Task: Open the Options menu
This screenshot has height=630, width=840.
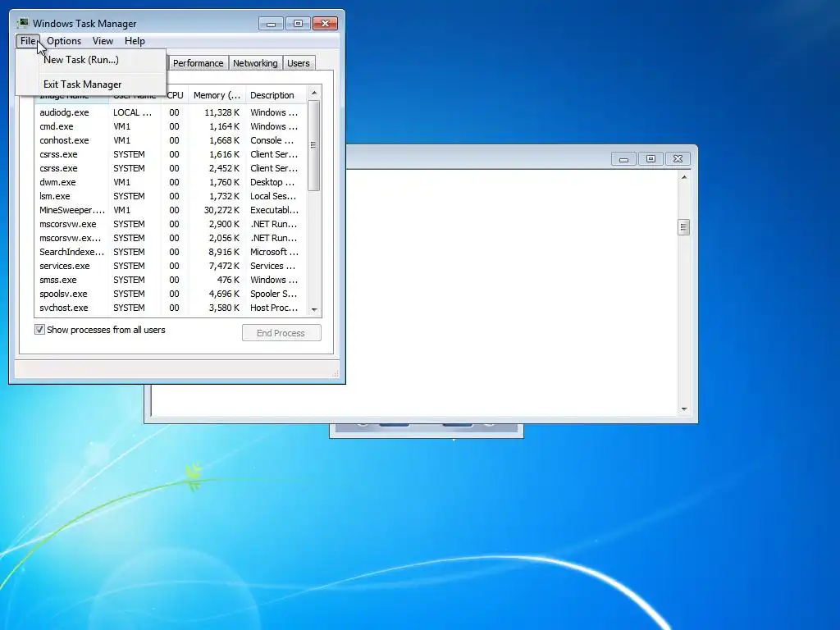Action: 64,41
